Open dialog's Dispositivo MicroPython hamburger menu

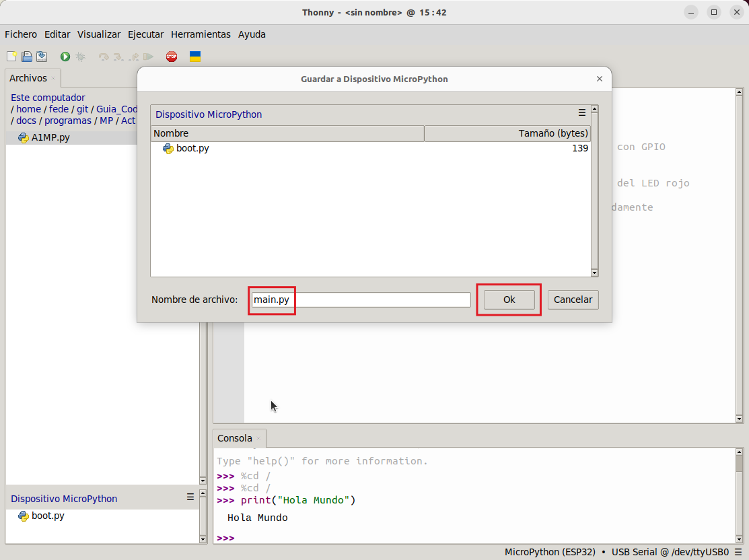(x=582, y=113)
